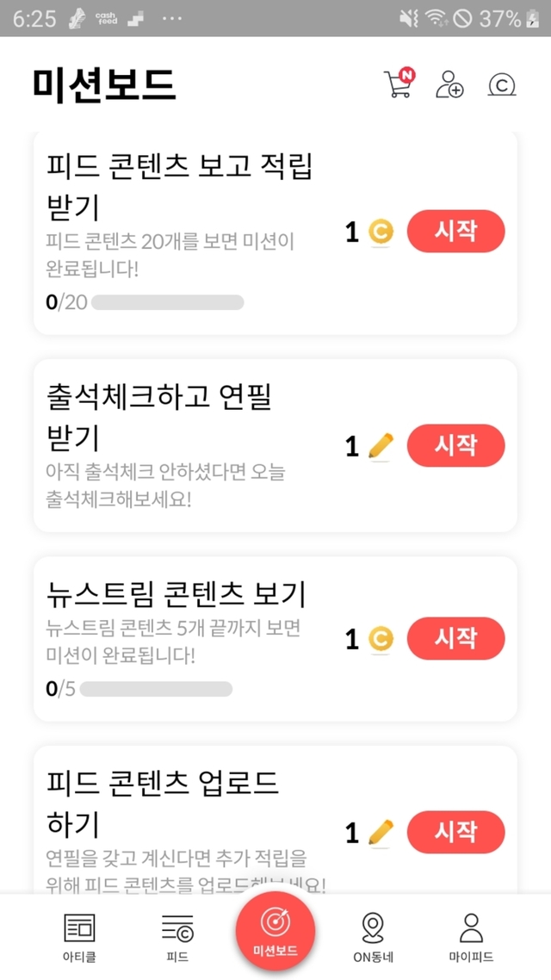Image resolution: width=551 pixels, height=980 pixels.
Task: Start the 피드 콘텐츠 업로드 하기 mission
Action: pyautogui.click(x=455, y=832)
